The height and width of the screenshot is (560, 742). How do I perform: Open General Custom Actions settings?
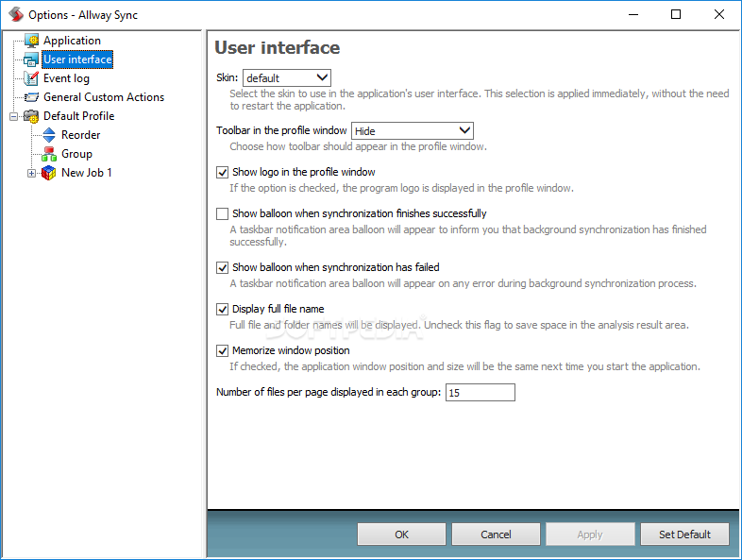point(104,97)
